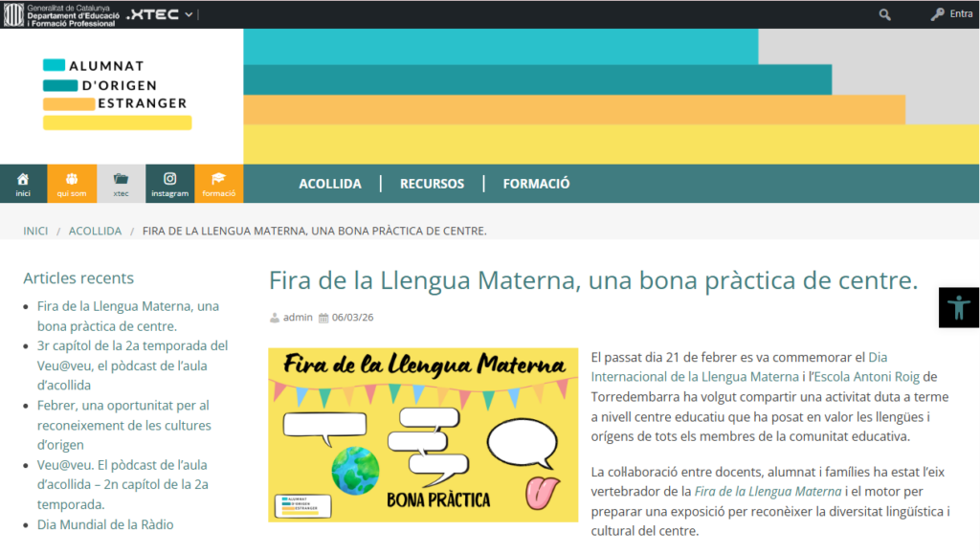
Task: Go to INICI in the breadcrumb
Action: click(x=35, y=232)
